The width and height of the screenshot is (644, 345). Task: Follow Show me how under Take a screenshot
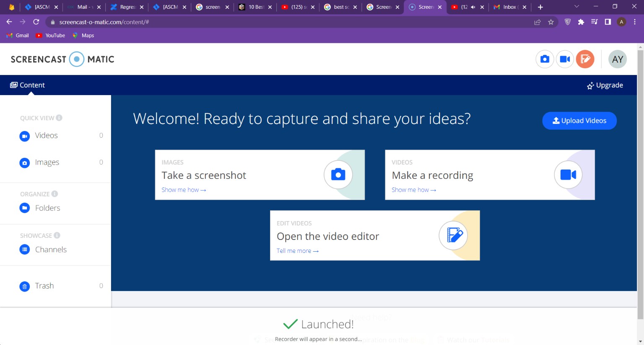point(184,190)
